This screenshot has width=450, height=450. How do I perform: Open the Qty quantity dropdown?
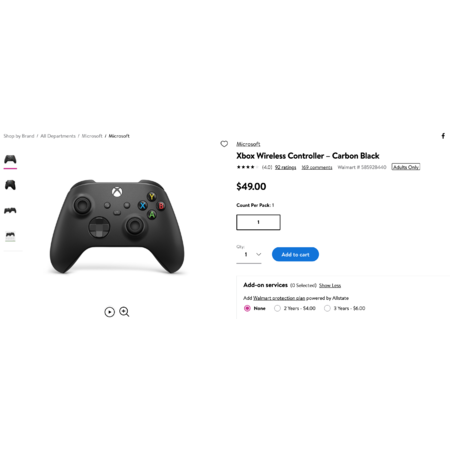[x=249, y=255]
